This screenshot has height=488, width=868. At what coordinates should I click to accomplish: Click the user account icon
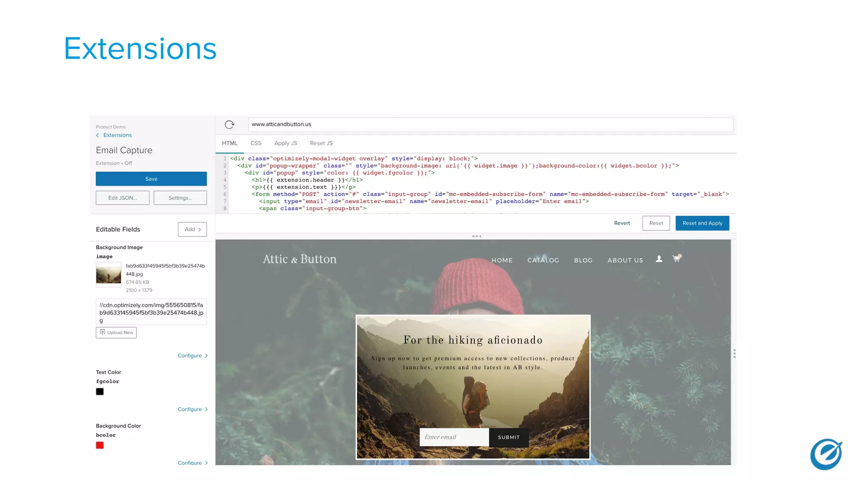pyautogui.click(x=659, y=259)
